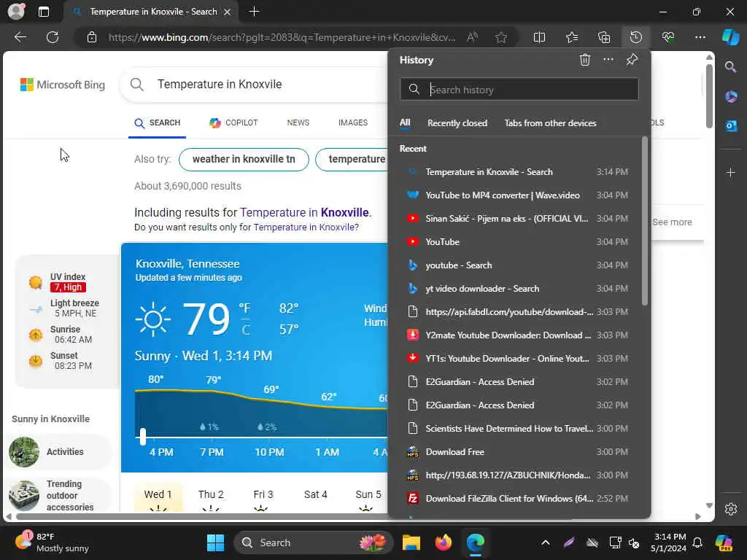Open Browser essentials heart icon
Viewport: 747px width, 560px height.
668,37
